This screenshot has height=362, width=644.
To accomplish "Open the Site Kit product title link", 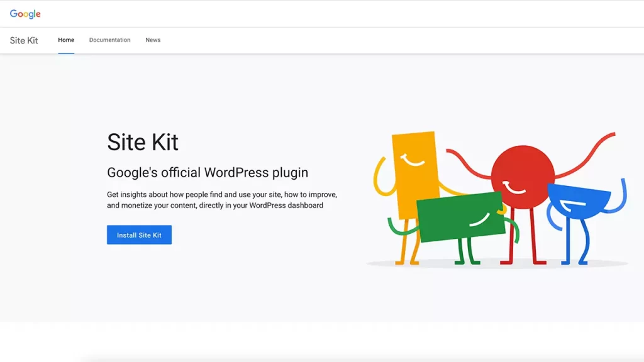I will 24,40.
